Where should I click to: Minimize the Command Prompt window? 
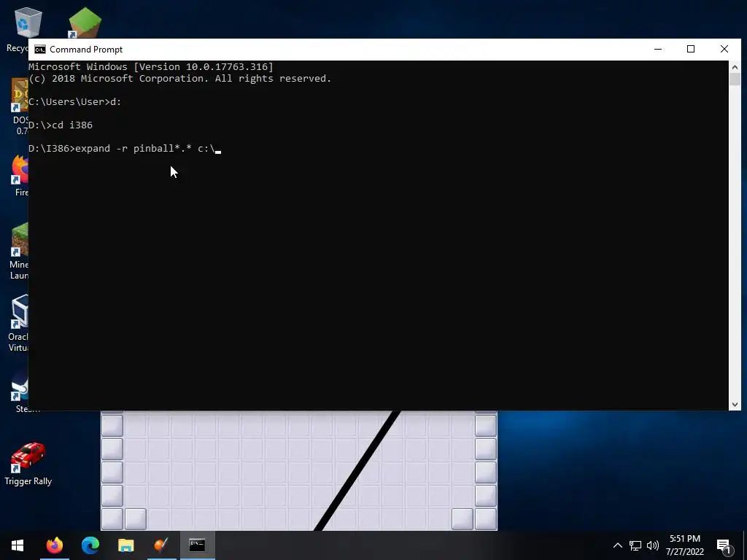tap(658, 49)
